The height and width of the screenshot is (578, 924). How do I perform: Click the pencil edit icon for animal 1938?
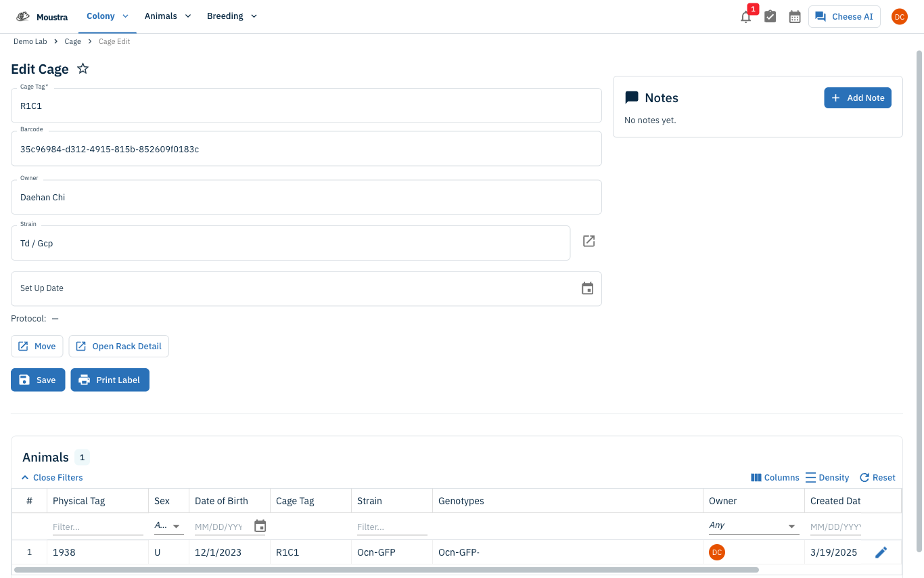click(881, 552)
